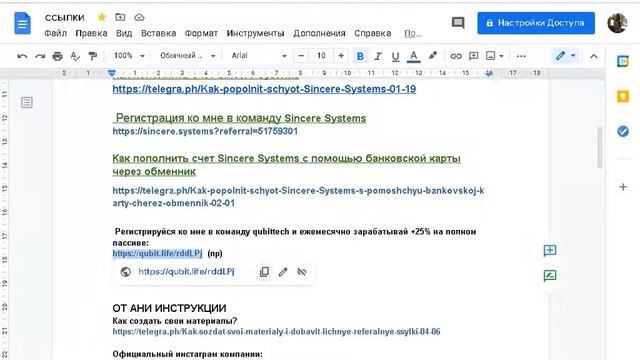The width and height of the screenshot is (640, 360).
Task: Click heading Регистрация ко мне в команду
Action: 240,118
